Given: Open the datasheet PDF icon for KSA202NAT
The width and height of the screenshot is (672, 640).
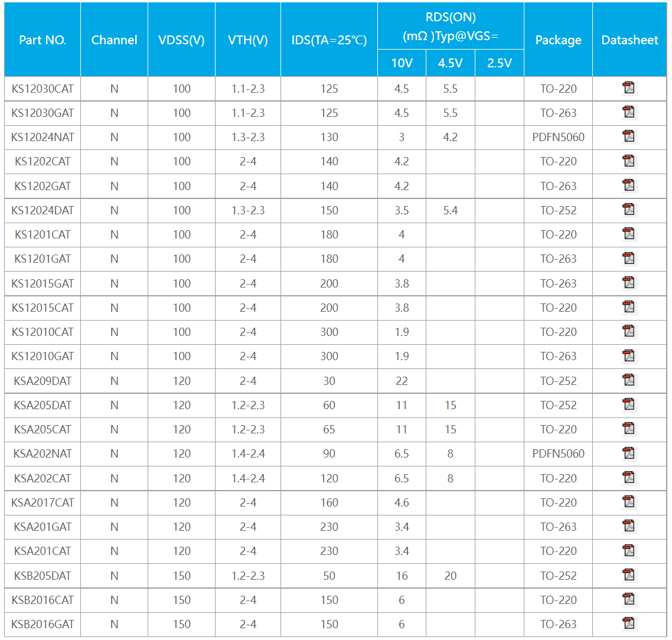Looking at the screenshot, I should tap(629, 453).
